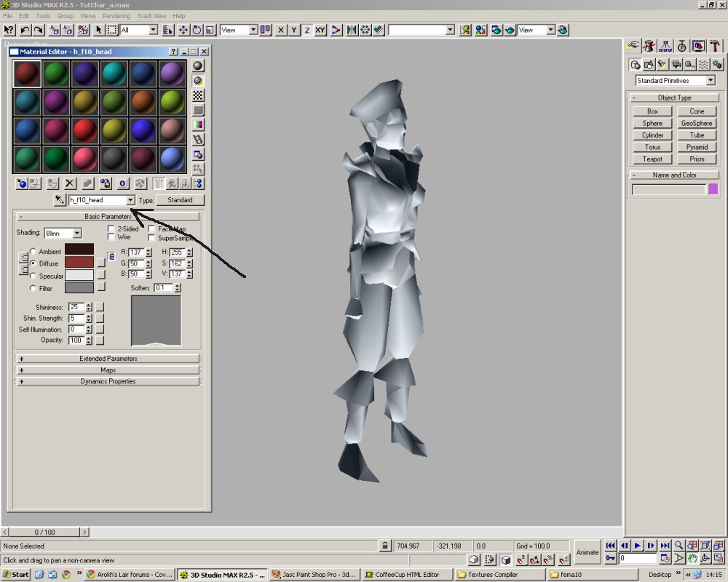Screen dimensions: 728x582
Task: Select the arrow Select Object tool
Action: (98, 30)
